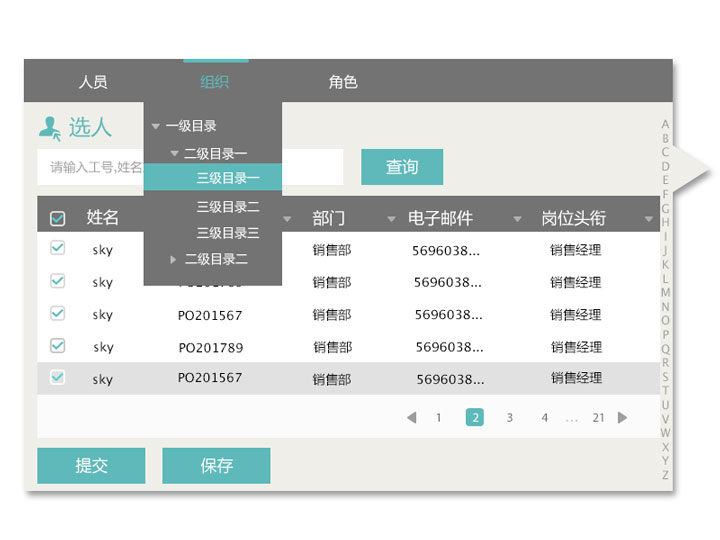Go to page 3
720x540 pixels.
pyautogui.click(x=509, y=418)
